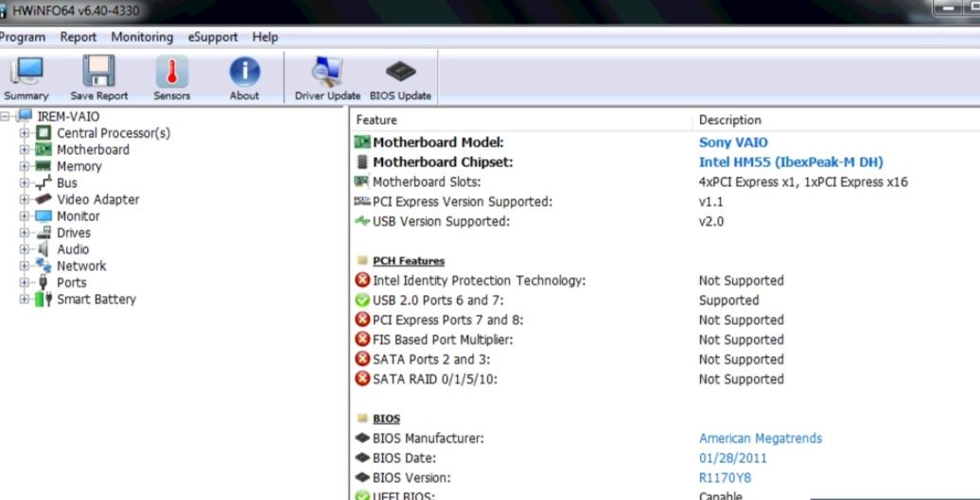Click the Motherboard Model row icon
Screen dimensions: 980x500
[x=362, y=143]
